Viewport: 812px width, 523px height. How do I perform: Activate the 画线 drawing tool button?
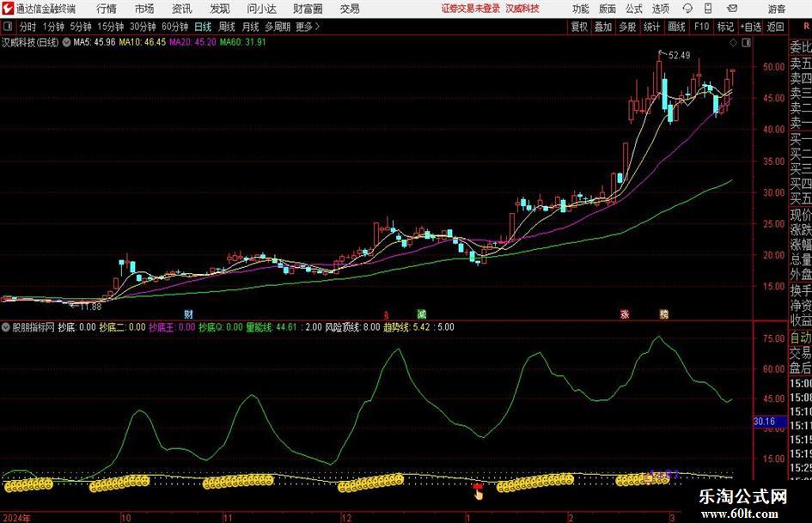tap(676, 27)
